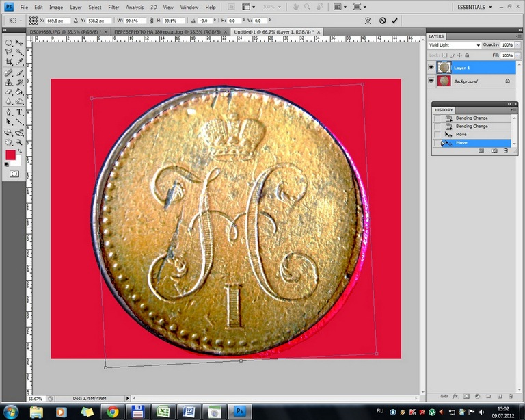Reset default foreground and background colors
Screen dimensions: 525x420
coord(6,164)
